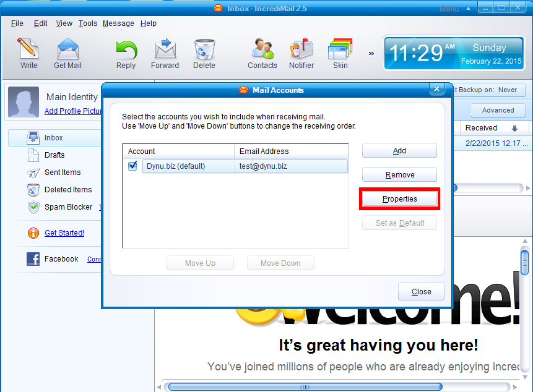The image size is (533, 392).
Task: Click the preview pane horizontal scrollbar thumb
Action: pos(305,387)
